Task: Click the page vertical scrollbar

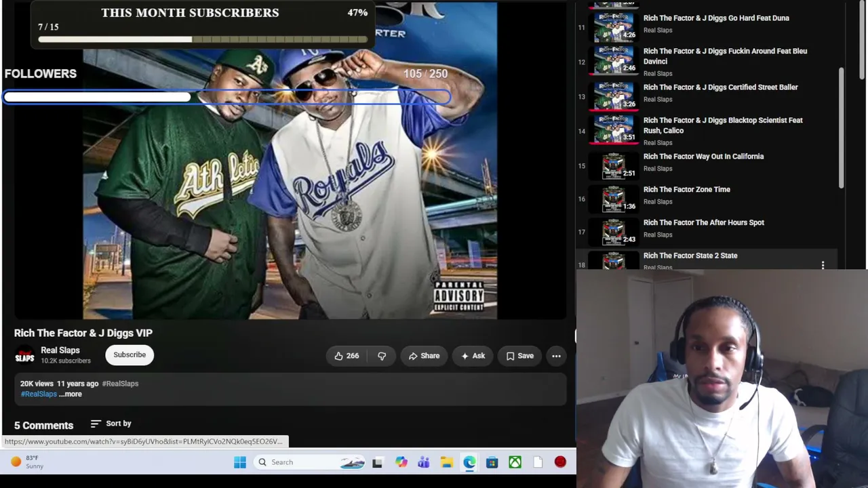Action: [x=863, y=41]
